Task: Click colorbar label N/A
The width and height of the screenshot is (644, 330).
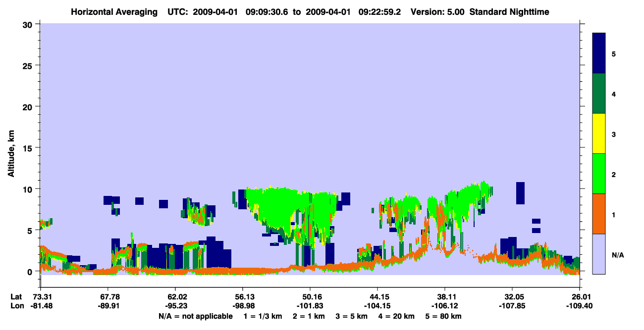Action: (x=617, y=255)
